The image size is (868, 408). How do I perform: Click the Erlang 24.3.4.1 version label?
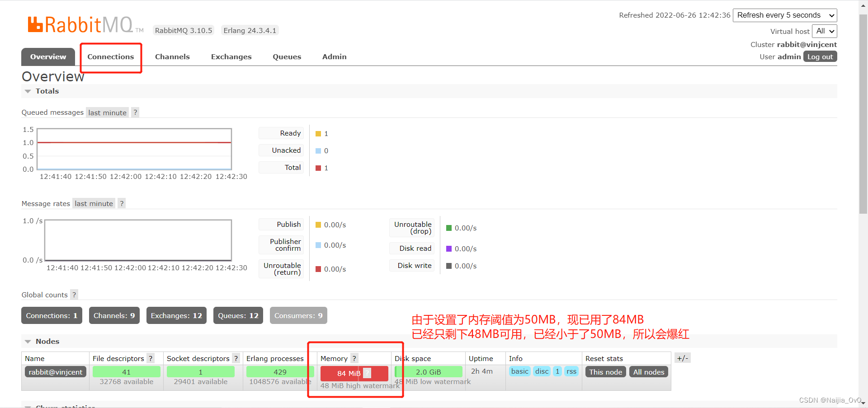(250, 31)
